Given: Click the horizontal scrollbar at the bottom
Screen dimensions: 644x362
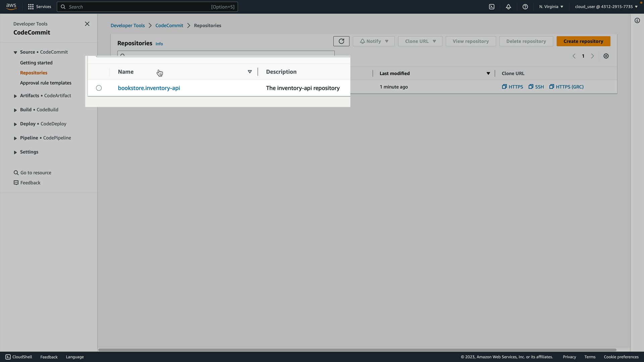Looking at the screenshot, I should (357, 350).
